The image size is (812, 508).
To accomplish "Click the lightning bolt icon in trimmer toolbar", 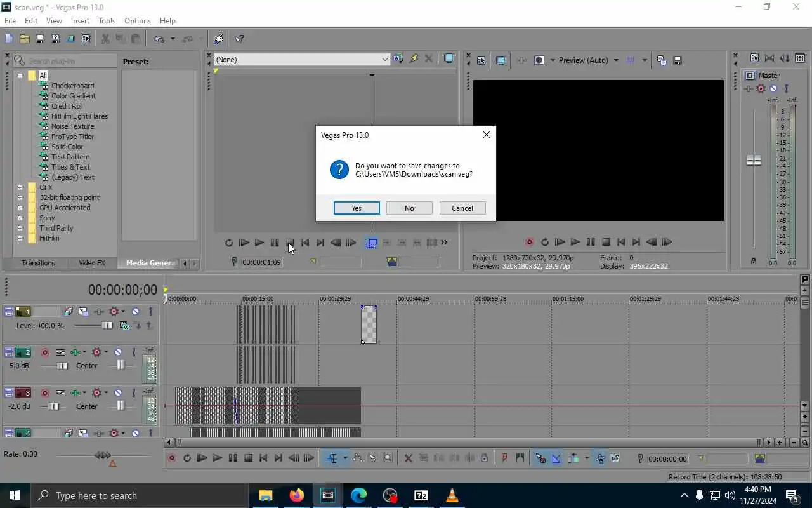I will pyautogui.click(x=414, y=58).
